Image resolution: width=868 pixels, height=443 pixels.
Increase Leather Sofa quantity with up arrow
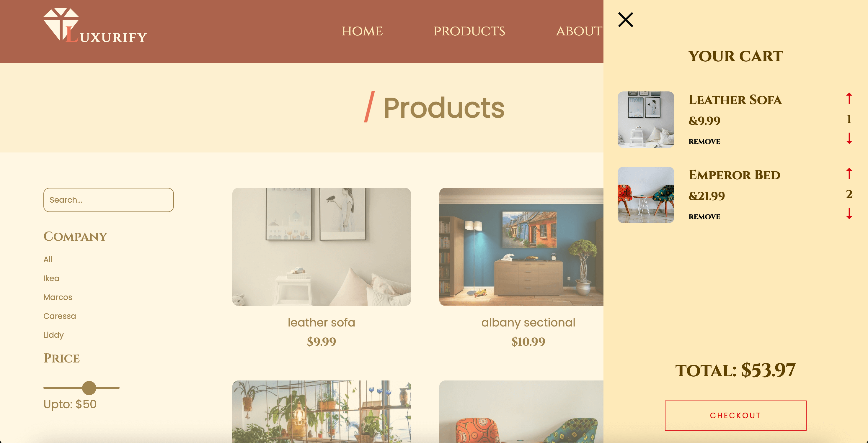pyautogui.click(x=849, y=98)
